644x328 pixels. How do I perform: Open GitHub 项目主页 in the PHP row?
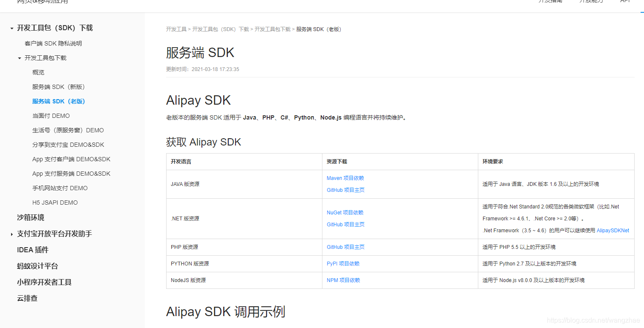pyautogui.click(x=346, y=247)
